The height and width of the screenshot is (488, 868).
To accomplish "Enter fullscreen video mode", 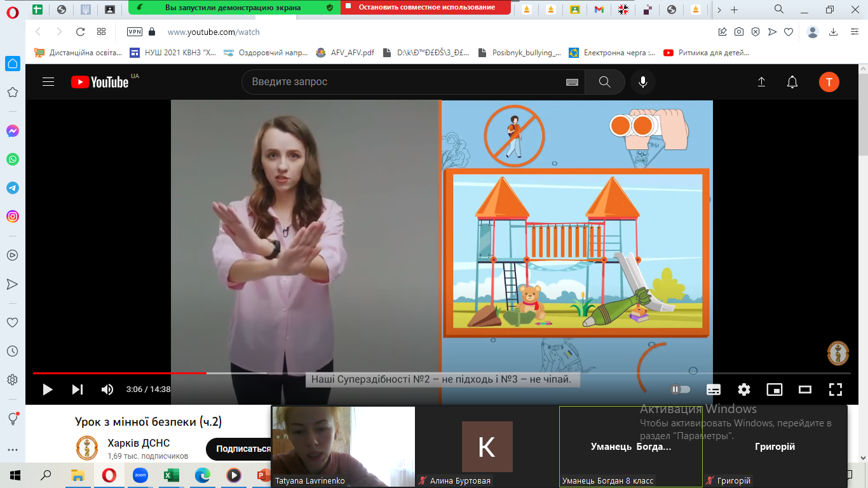I will [836, 390].
